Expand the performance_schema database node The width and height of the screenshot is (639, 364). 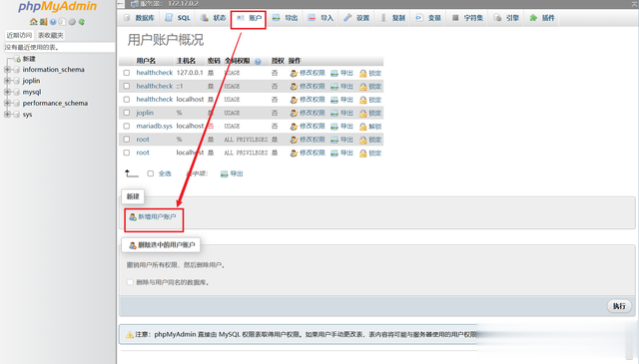click(x=7, y=103)
